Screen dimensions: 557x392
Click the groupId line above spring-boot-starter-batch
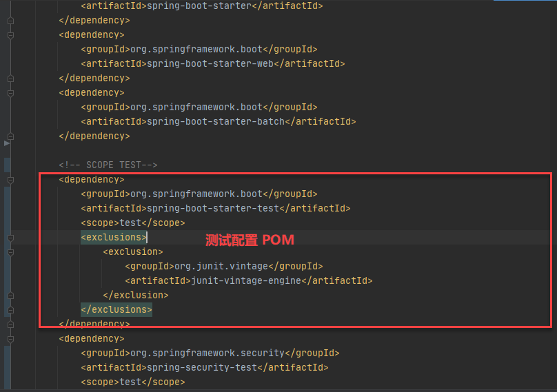click(x=199, y=107)
